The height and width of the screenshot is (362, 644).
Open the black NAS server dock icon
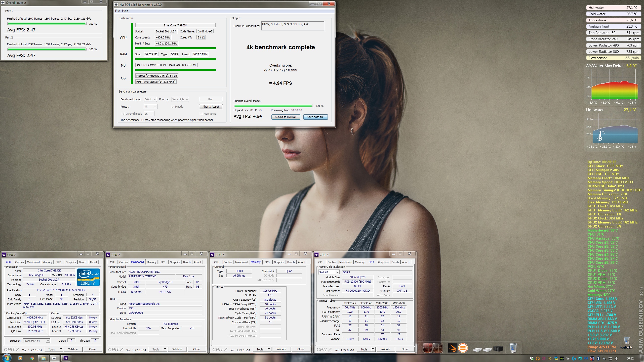tap(498, 349)
